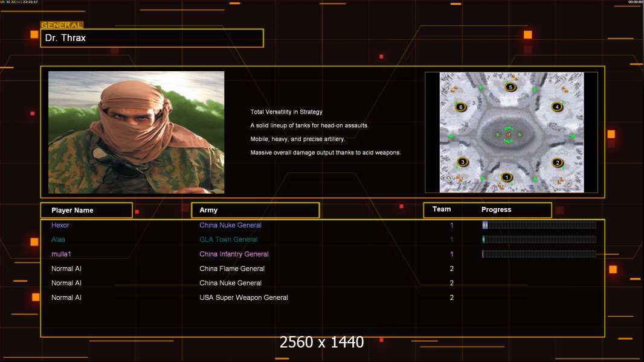Select player name Alaa

(x=58, y=240)
